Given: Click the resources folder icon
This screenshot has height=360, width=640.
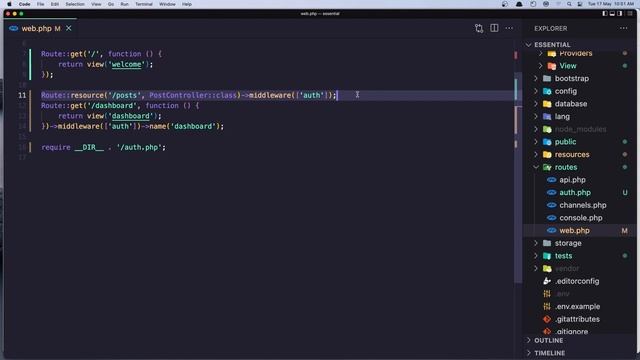Looking at the screenshot, I should (547, 154).
